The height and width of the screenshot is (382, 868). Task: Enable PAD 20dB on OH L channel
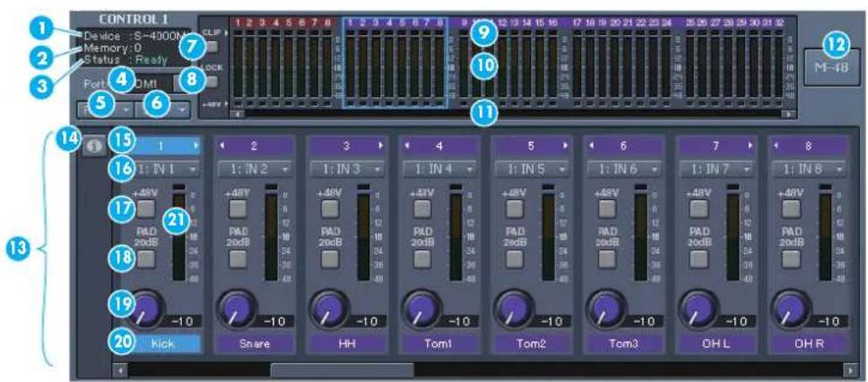click(699, 258)
